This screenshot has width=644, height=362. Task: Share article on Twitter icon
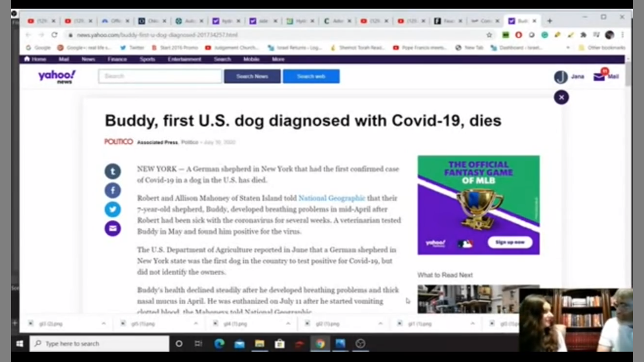[x=113, y=209]
